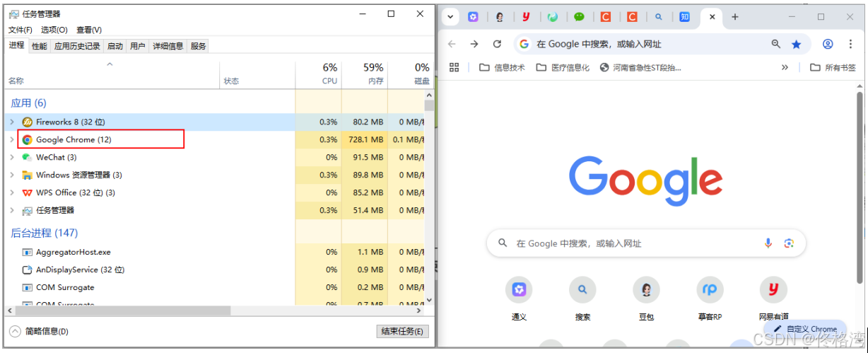Switch to the 启动 tab
Image resolution: width=868 pixels, height=353 pixels.
pyautogui.click(x=115, y=46)
